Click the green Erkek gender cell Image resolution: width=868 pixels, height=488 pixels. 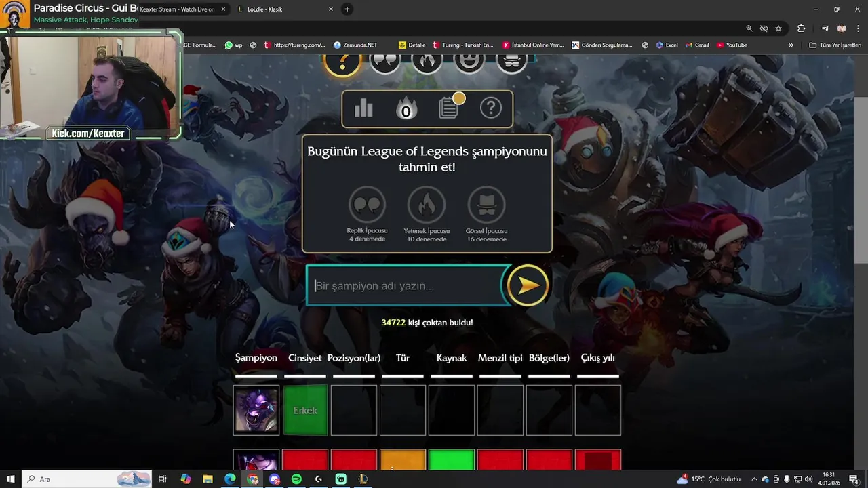tap(305, 410)
